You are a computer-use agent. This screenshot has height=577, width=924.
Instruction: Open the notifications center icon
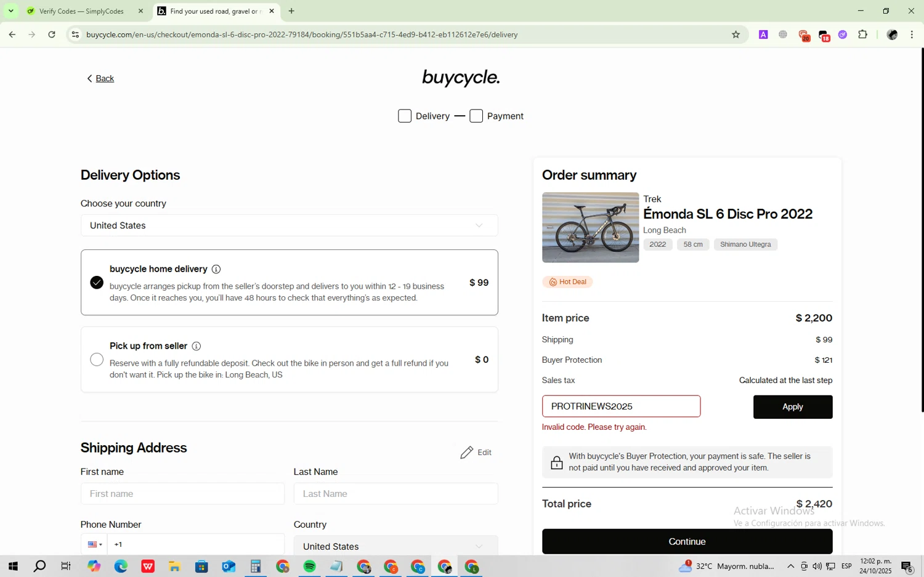coord(907,567)
